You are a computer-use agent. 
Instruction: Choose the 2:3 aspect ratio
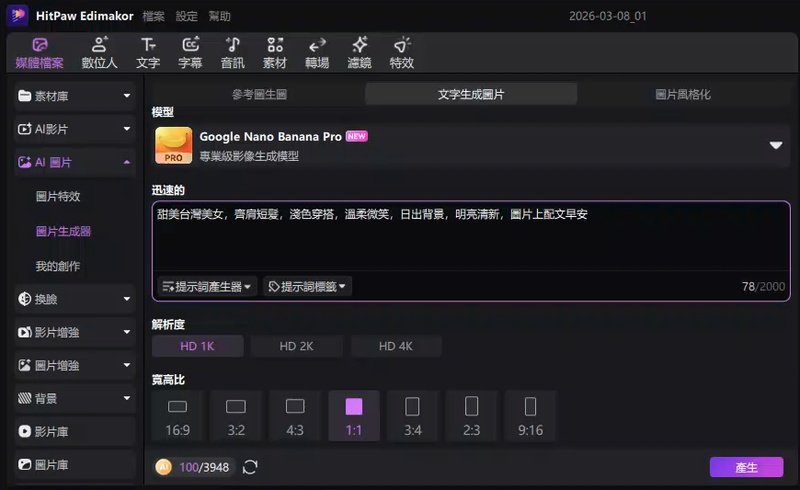point(471,416)
